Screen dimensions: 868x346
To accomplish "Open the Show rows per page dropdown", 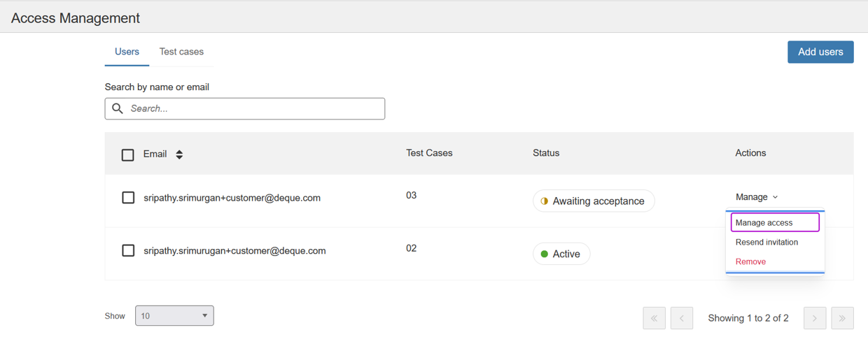I will [x=174, y=316].
